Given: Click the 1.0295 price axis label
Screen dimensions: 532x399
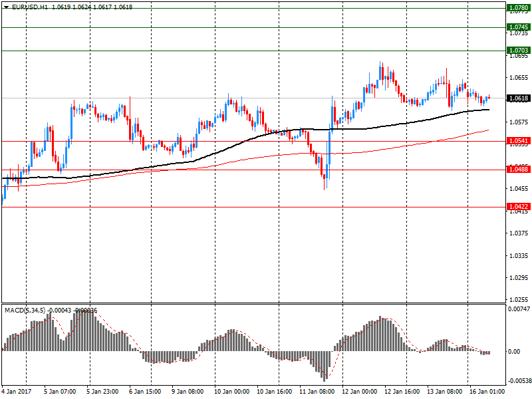Looking at the screenshot, I should tap(519, 277).
